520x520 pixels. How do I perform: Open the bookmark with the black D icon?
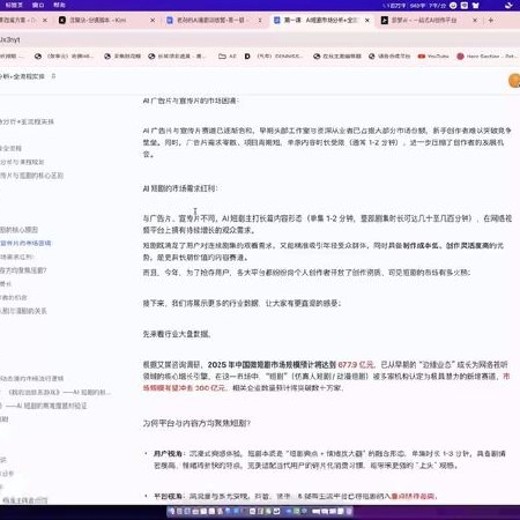[273, 56]
